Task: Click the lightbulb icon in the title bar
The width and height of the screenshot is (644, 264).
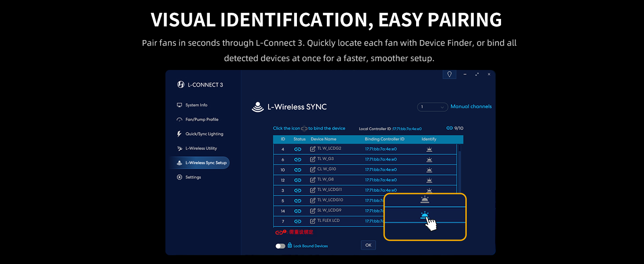Action: [450, 74]
